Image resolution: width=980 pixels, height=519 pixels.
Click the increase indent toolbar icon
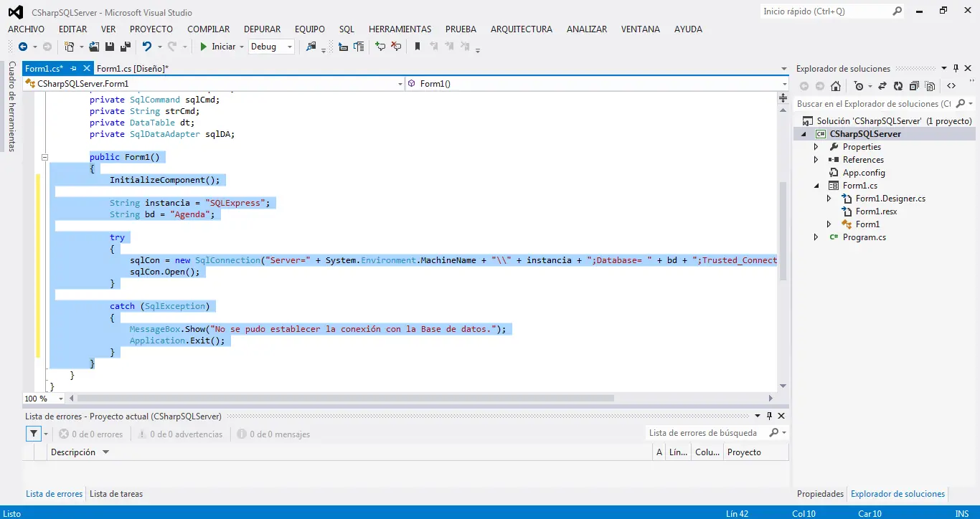[x=359, y=47]
